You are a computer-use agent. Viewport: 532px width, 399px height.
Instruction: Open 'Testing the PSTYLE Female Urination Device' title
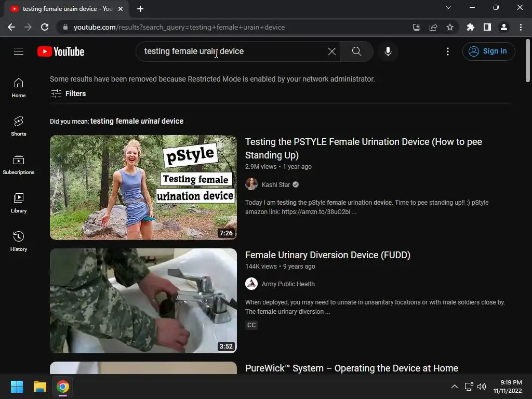pos(363,148)
